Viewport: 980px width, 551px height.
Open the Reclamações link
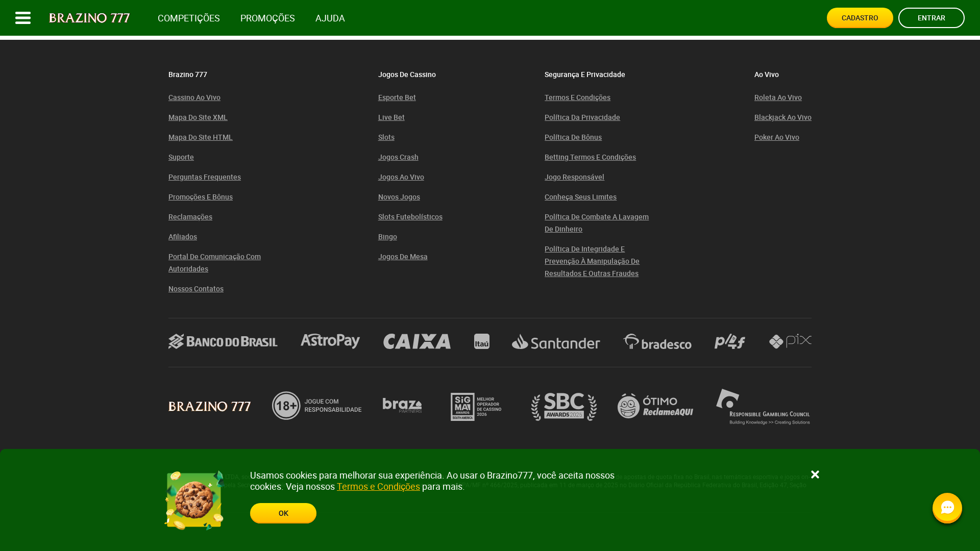point(190,217)
